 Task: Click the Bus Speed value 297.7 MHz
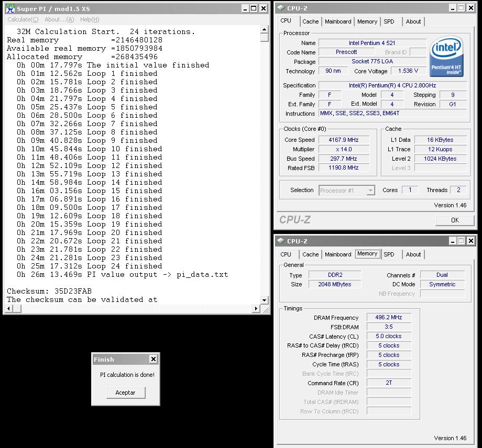point(344,159)
